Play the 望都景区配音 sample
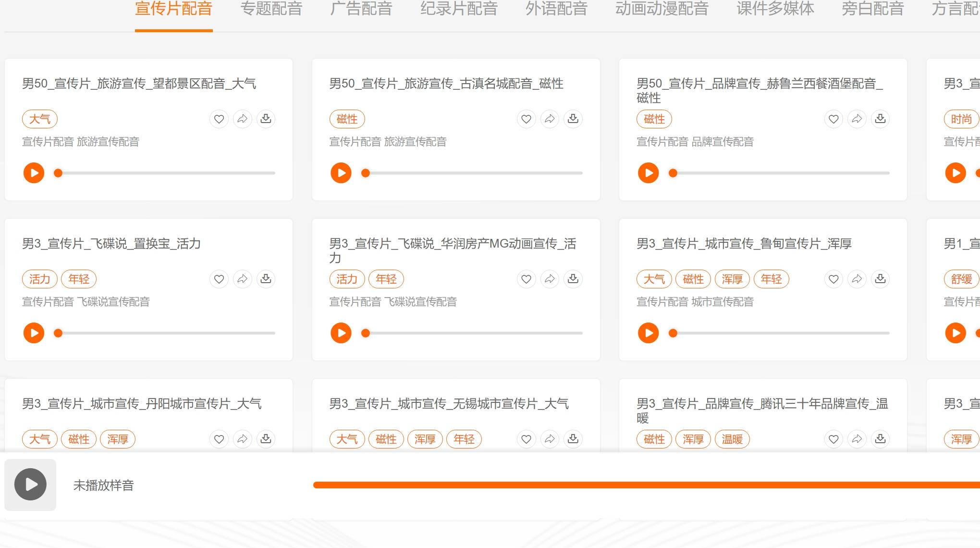 [34, 173]
